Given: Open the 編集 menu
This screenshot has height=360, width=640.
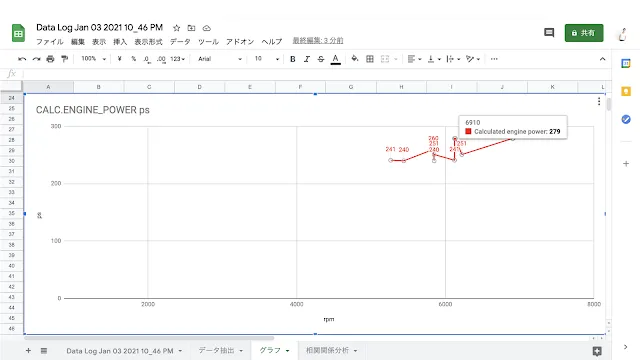Looking at the screenshot, I should click(x=78, y=42).
